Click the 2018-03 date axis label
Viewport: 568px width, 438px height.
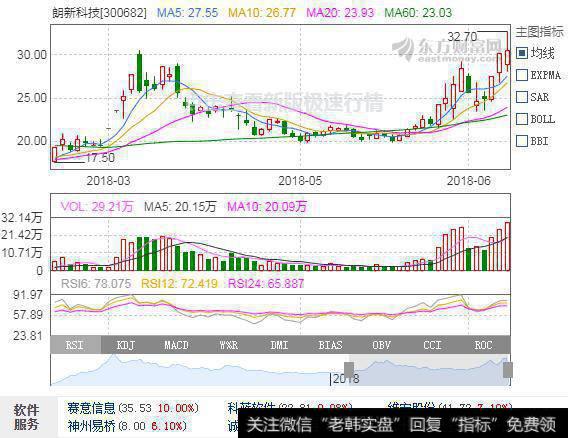tap(108, 180)
